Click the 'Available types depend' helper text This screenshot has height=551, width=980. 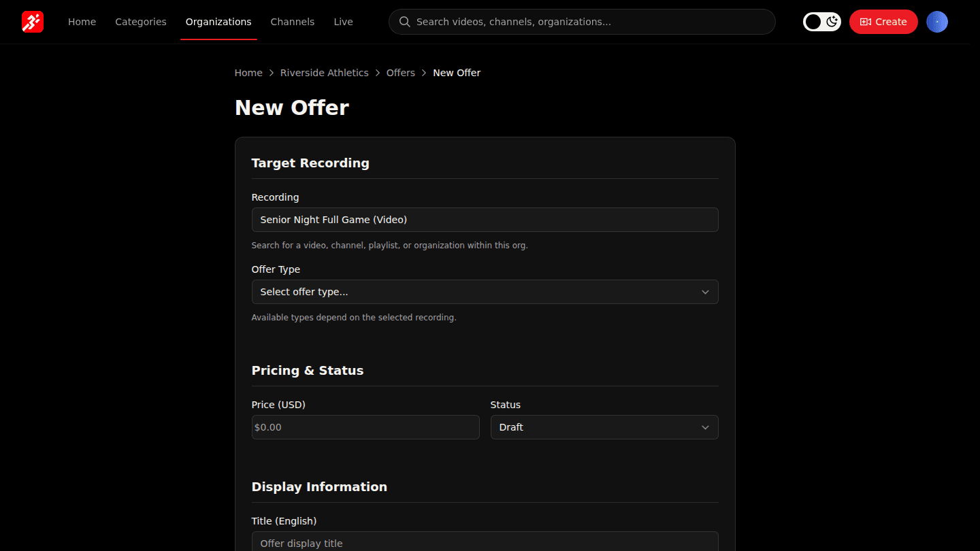pos(354,318)
